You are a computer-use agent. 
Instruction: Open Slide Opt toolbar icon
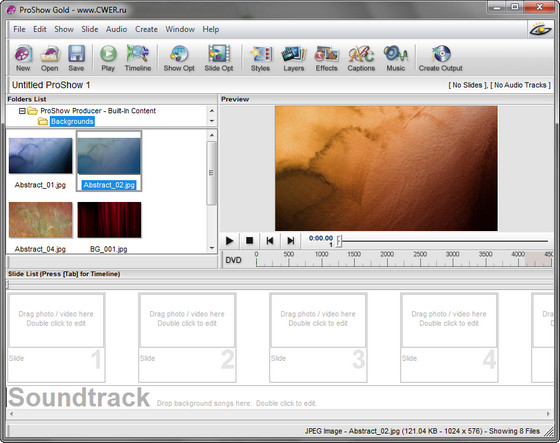click(x=219, y=58)
